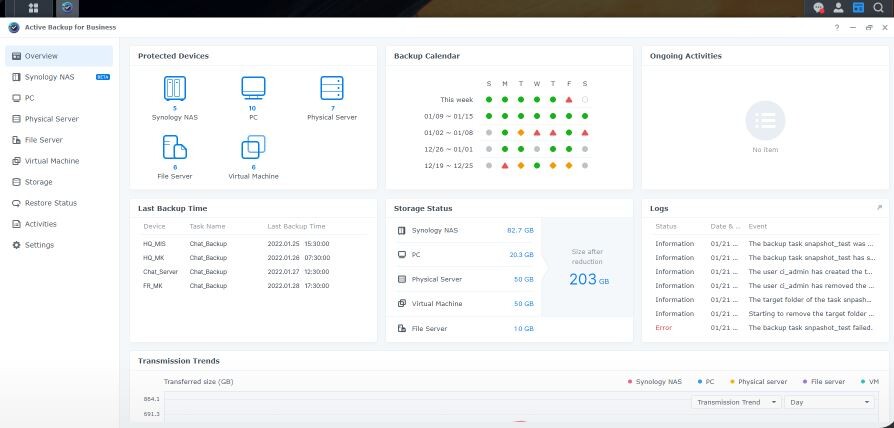Image resolution: width=894 pixels, height=428 pixels.
Task: Click the PC monitor device icon
Action: click(x=253, y=88)
